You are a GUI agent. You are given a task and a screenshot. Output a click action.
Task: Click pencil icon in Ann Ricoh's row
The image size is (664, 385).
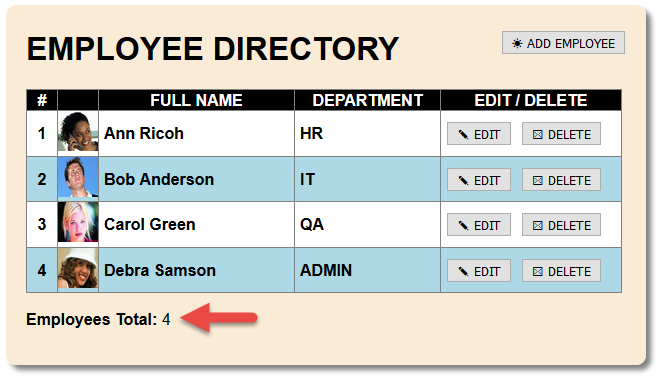(463, 135)
